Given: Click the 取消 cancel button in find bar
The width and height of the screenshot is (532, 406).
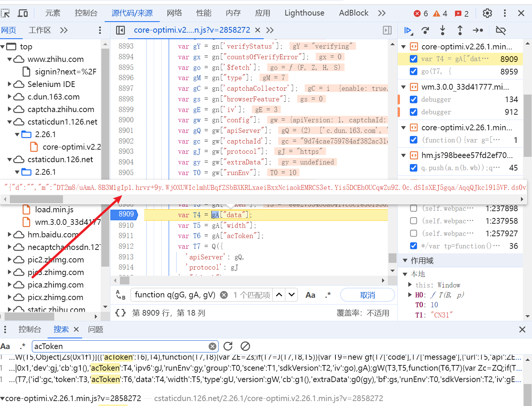Looking at the screenshot, I should 367,295.
